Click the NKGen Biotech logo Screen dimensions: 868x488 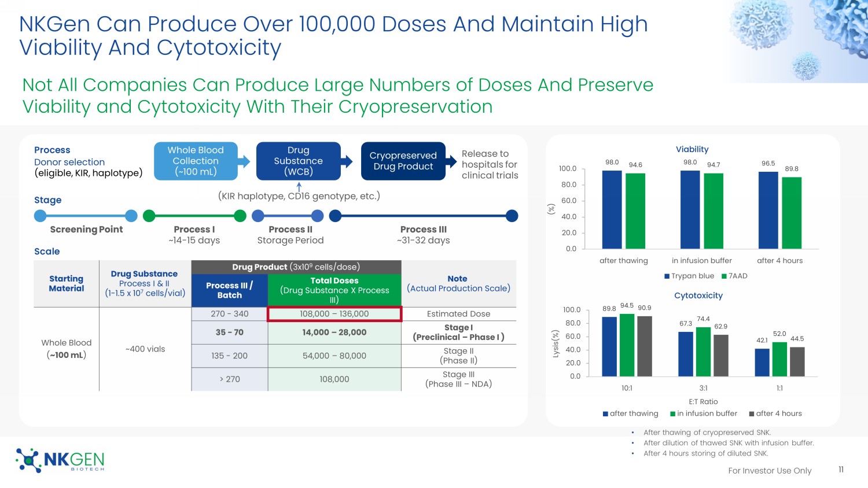click(60, 460)
